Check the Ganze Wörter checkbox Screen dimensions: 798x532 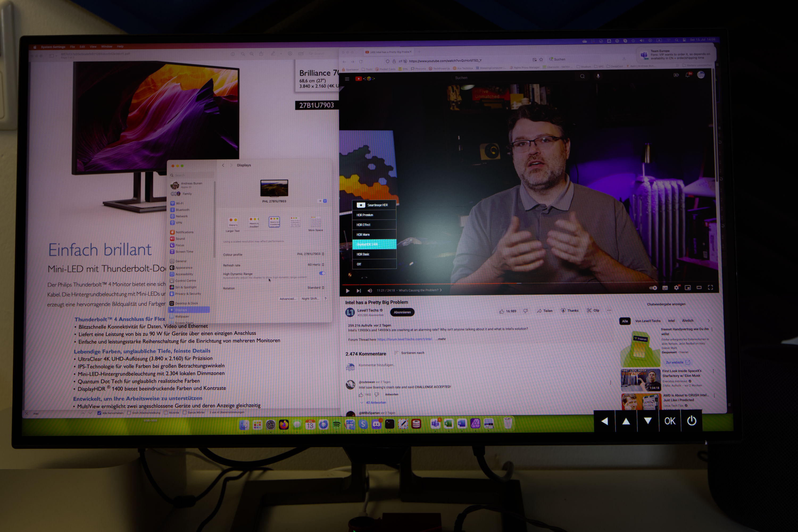coord(185,413)
